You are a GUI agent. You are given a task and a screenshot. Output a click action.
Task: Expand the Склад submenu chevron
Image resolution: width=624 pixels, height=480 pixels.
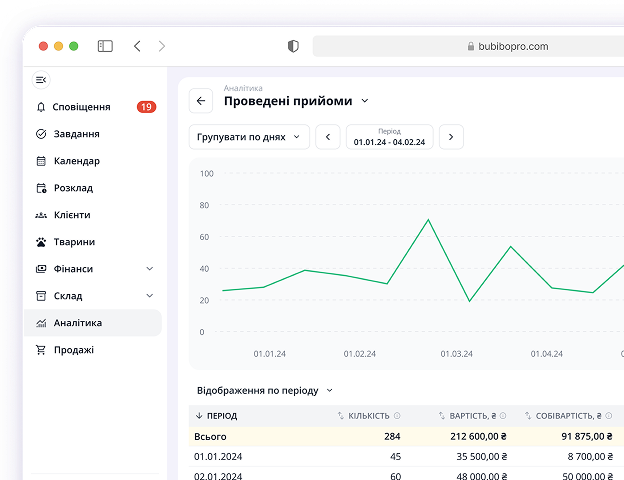pos(150,296)
